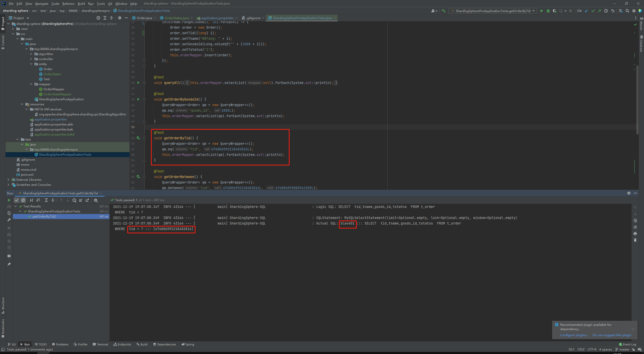This screenshot has width=644, height=354.
Task: Open the user account dropdown in the toolbar
Action: coord(434,11)
